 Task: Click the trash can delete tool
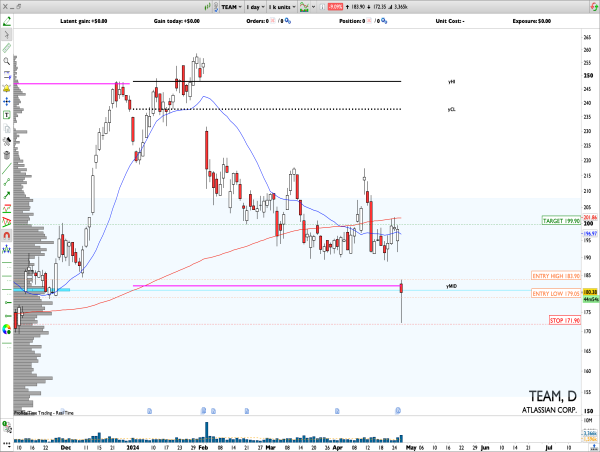[x=7, y=155]
